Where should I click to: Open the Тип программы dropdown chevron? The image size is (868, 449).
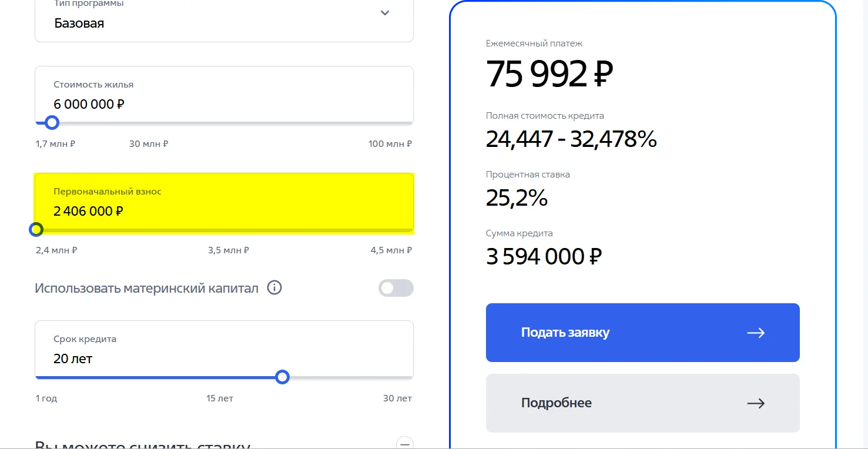[x=385, y=13]
